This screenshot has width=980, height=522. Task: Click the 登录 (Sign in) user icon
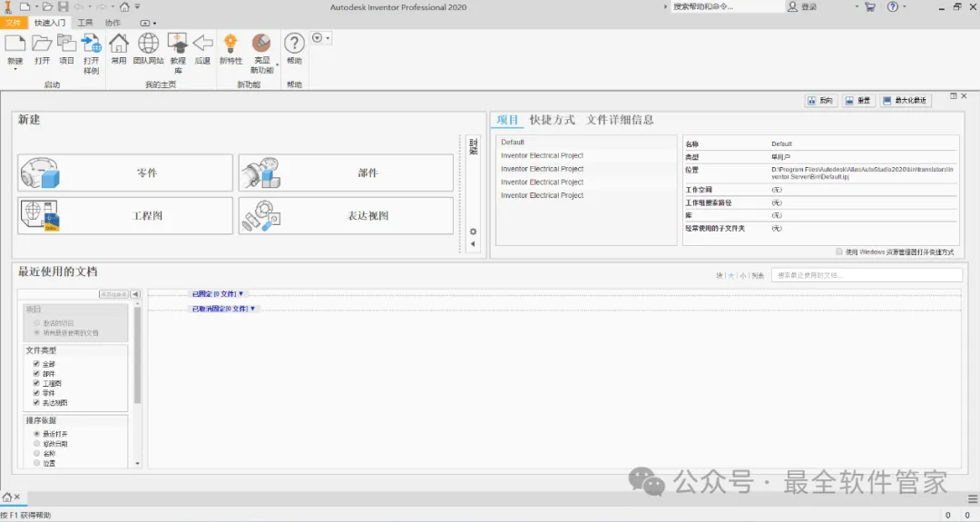point(792,7)
